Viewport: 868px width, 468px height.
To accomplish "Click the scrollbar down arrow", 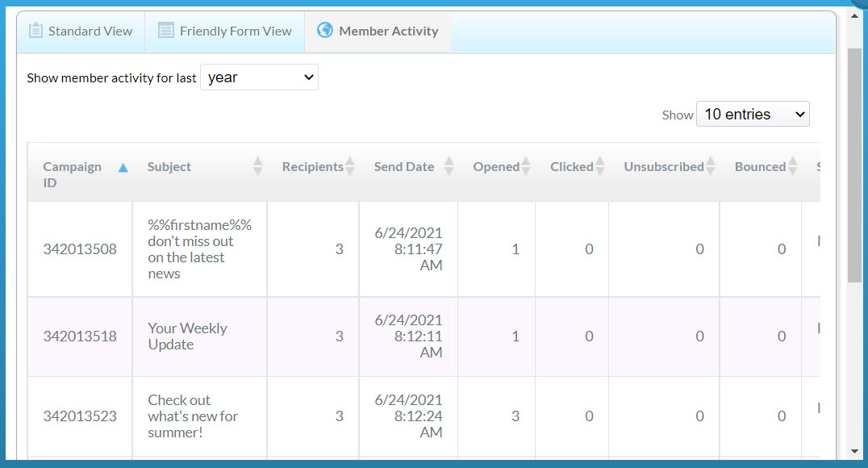I will [x=854, y=451].
